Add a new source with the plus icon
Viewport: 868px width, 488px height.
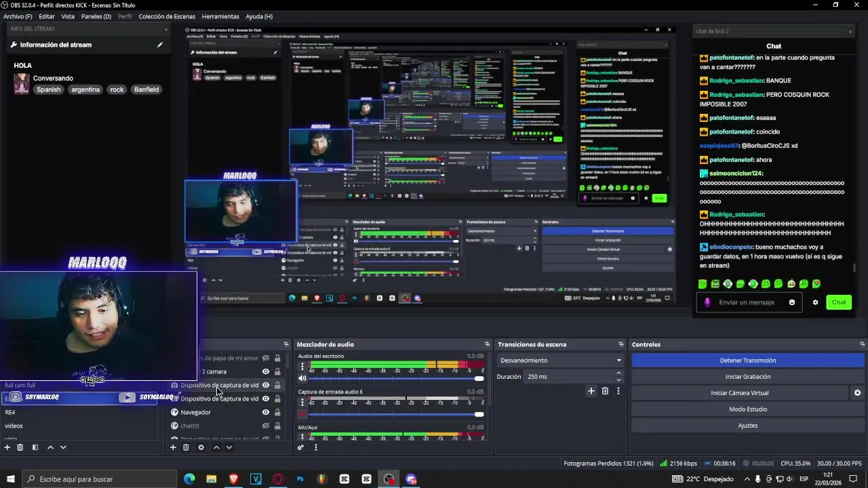point(173,447)
